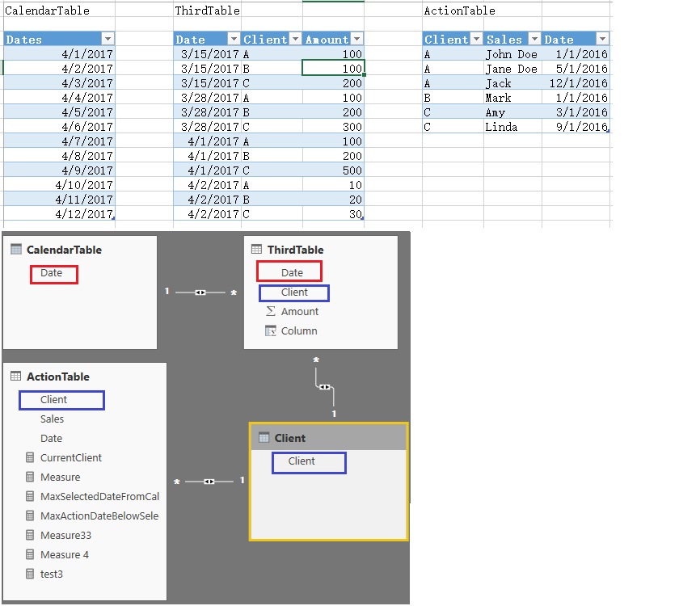Click the Amount column header
The height and width of the screenshot is (606, 700).
tap(333, 39)
